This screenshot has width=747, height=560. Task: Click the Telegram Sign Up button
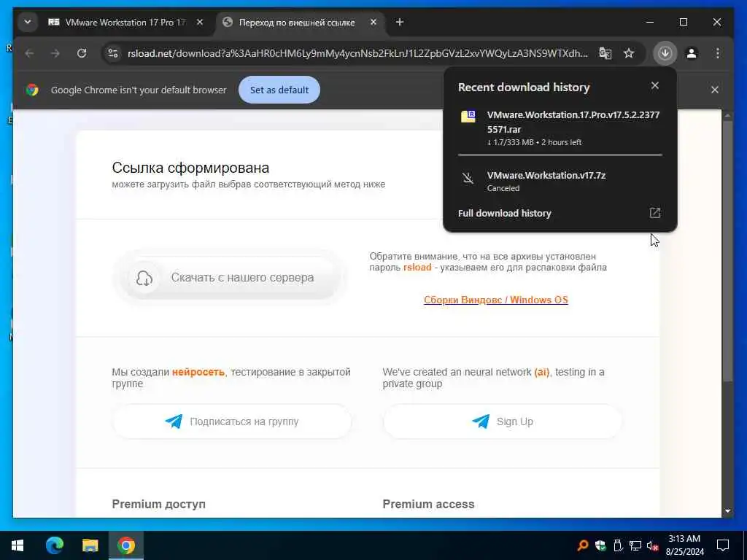(503, 421)
